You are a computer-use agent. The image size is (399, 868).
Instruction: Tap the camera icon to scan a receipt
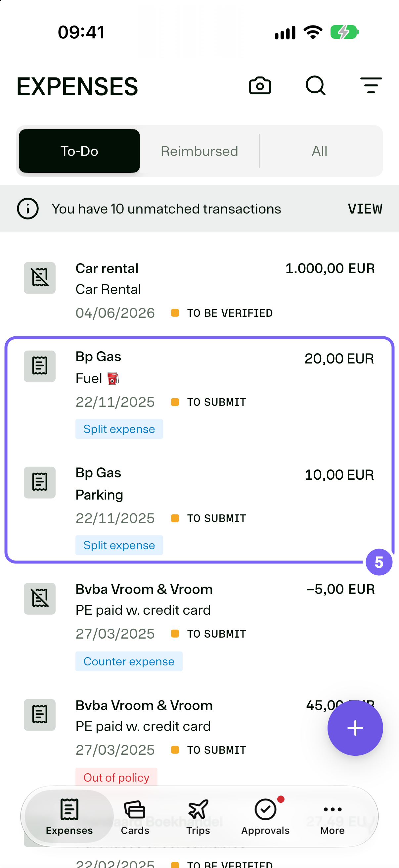click(x=260, y=86)
